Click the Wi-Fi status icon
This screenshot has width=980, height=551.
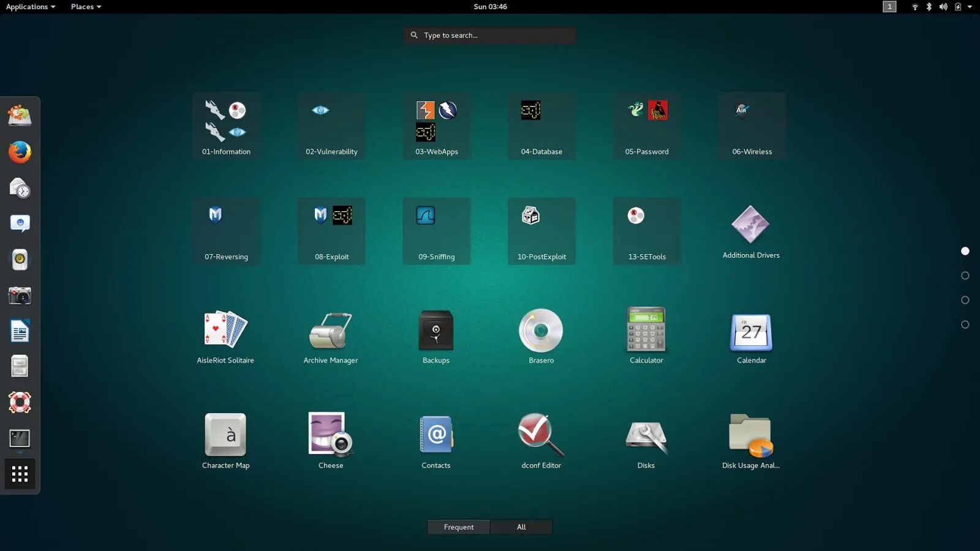915,7
